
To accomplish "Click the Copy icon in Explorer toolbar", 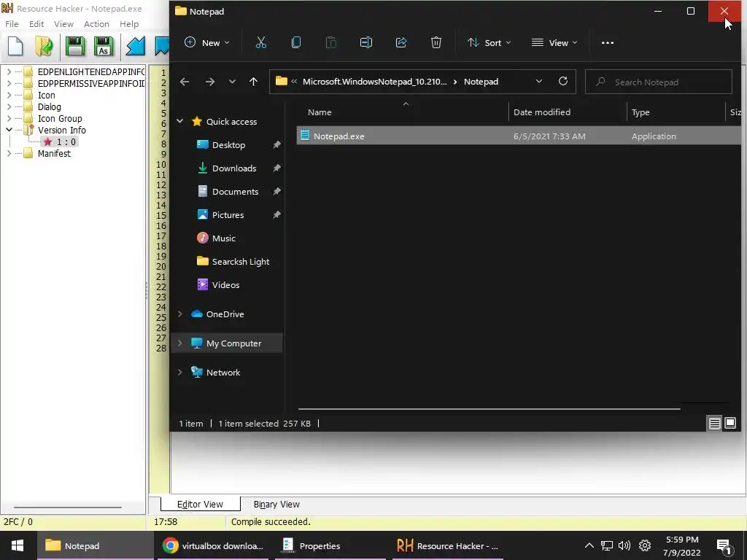I will point(296,42).
